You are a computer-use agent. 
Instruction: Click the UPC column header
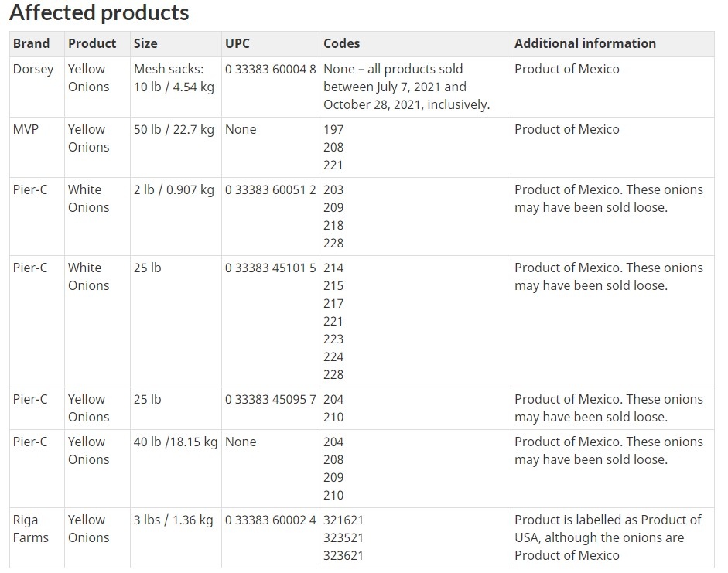tap(237, 43)
